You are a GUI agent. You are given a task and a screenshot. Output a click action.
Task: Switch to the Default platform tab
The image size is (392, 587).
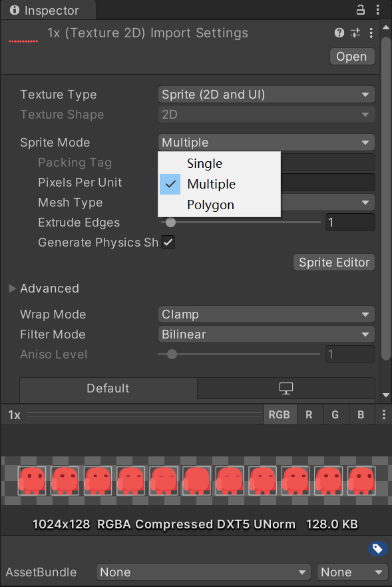pyautogui.click(x=108, y=389)
